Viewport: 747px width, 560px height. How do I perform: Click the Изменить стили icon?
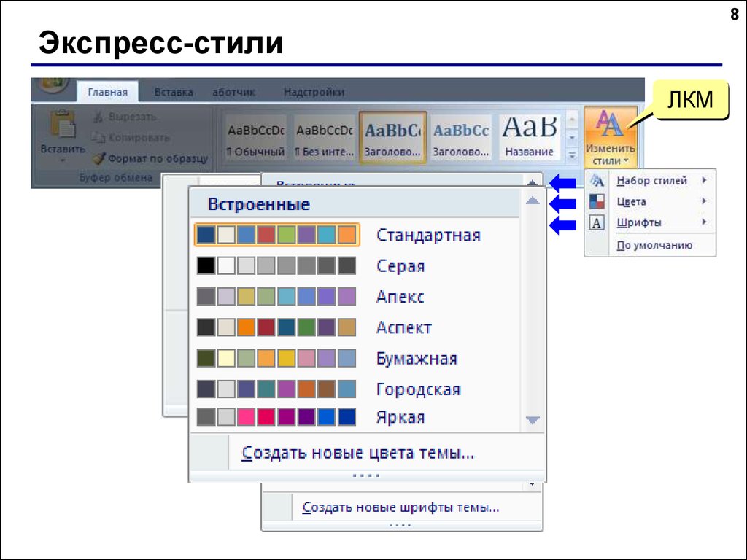[610, 124]
